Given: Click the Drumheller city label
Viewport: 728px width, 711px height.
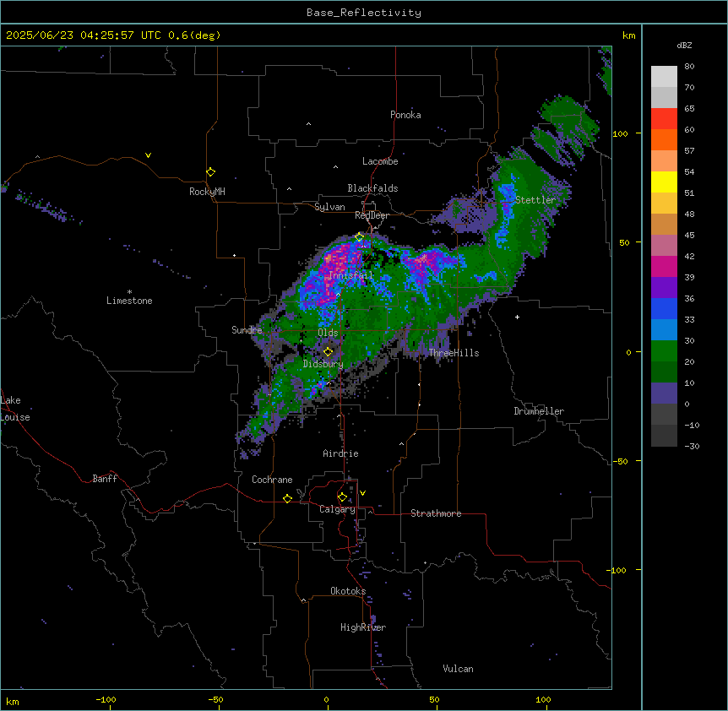Looking at the screenshot, I should tap(539, 411).
